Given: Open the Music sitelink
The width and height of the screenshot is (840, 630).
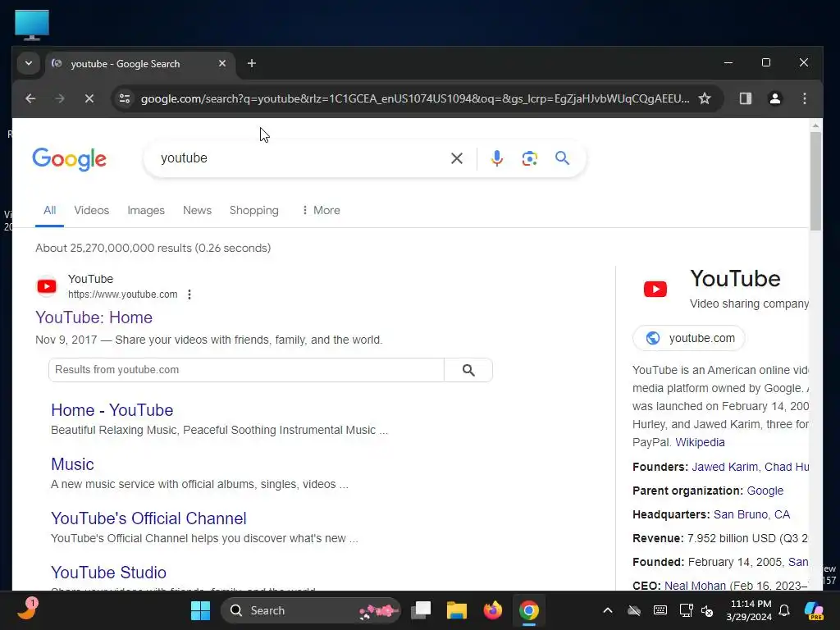Looking at the screenshot, I should pyautogui.click(x=72, y=464).
